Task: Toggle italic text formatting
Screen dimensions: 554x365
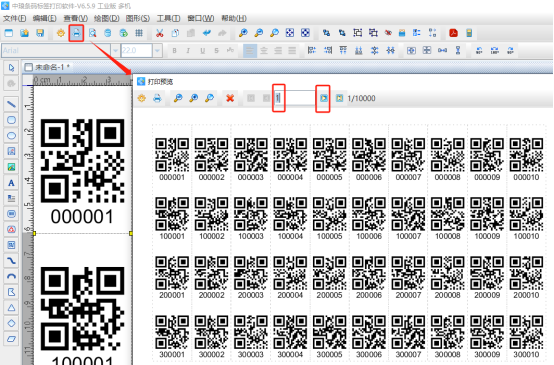Action: (188, 51)
